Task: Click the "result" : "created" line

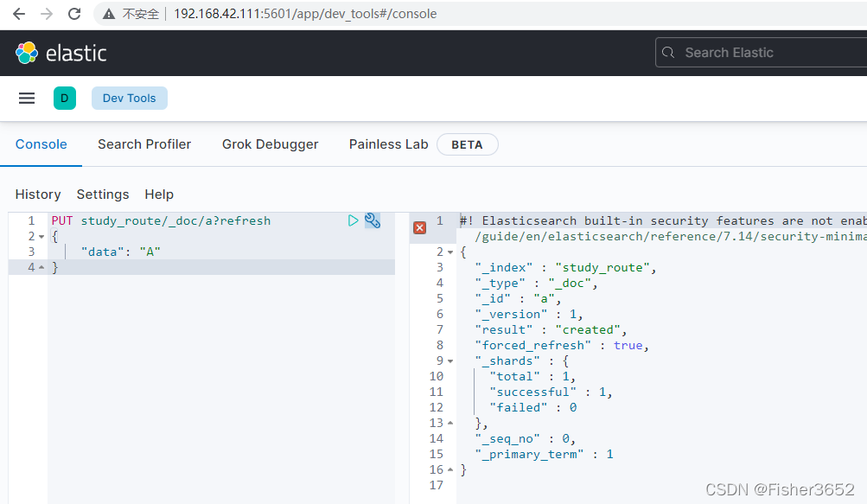Action: (550, 329)
